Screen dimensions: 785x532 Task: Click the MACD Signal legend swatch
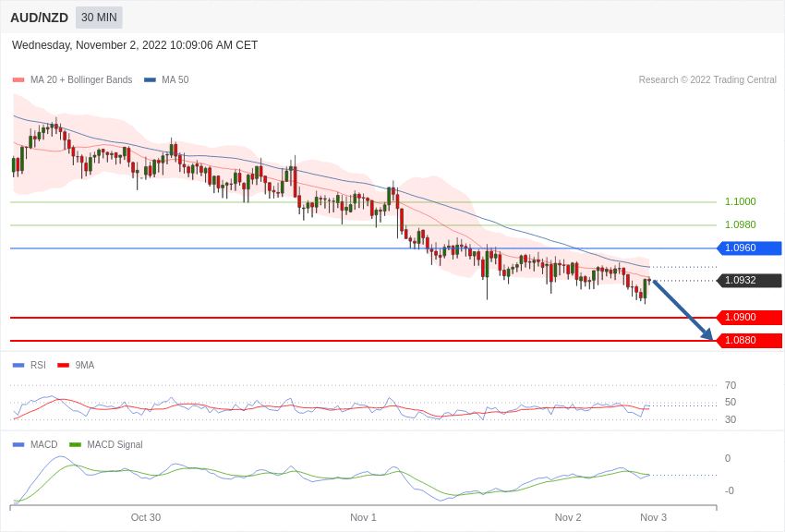[75, 444]
